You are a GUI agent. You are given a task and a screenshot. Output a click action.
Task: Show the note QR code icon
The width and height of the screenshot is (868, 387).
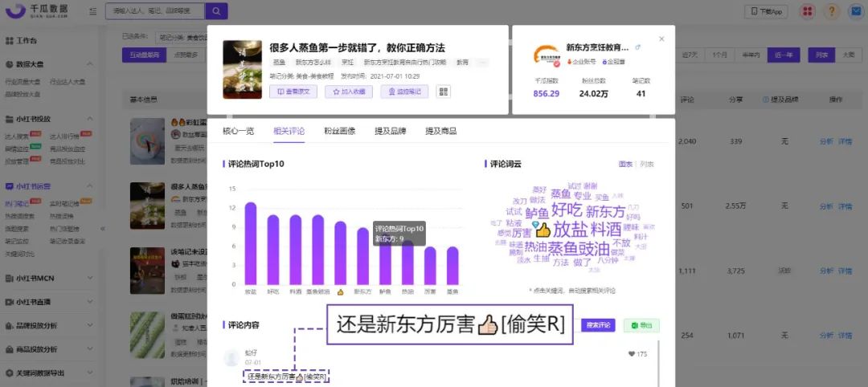coord(444,92)
